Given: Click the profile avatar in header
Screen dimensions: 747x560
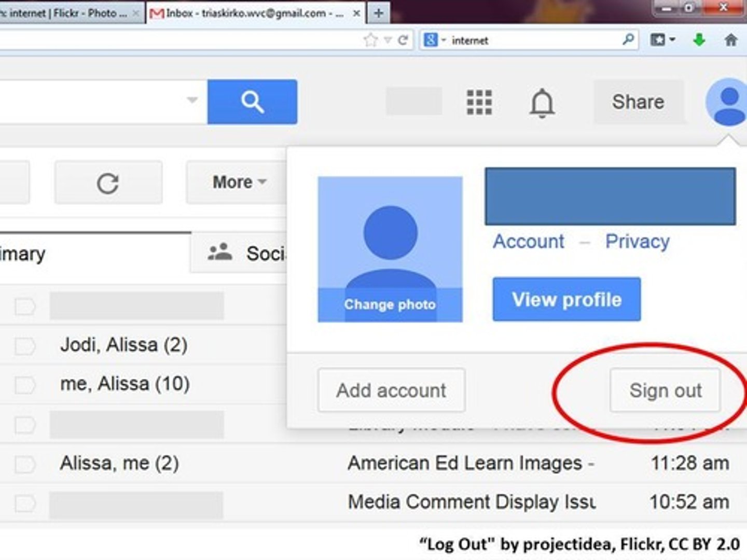Looking at the screenshot, I should point(728,103).
